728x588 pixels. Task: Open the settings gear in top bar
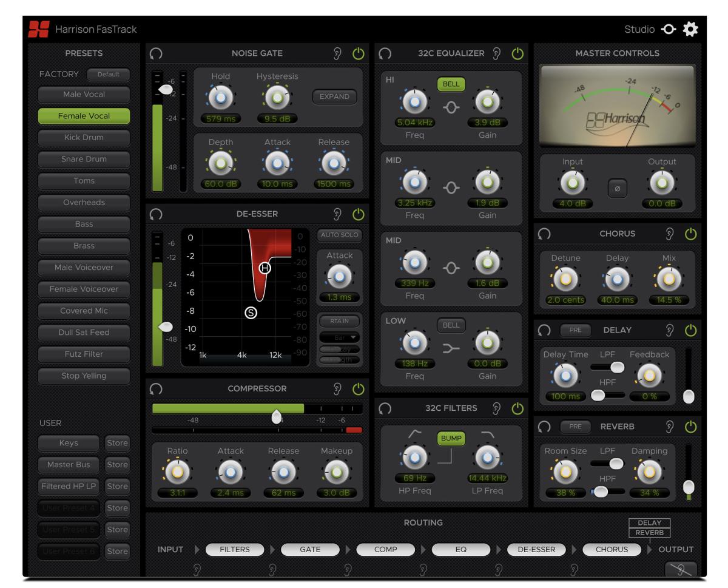click(691, 29)
